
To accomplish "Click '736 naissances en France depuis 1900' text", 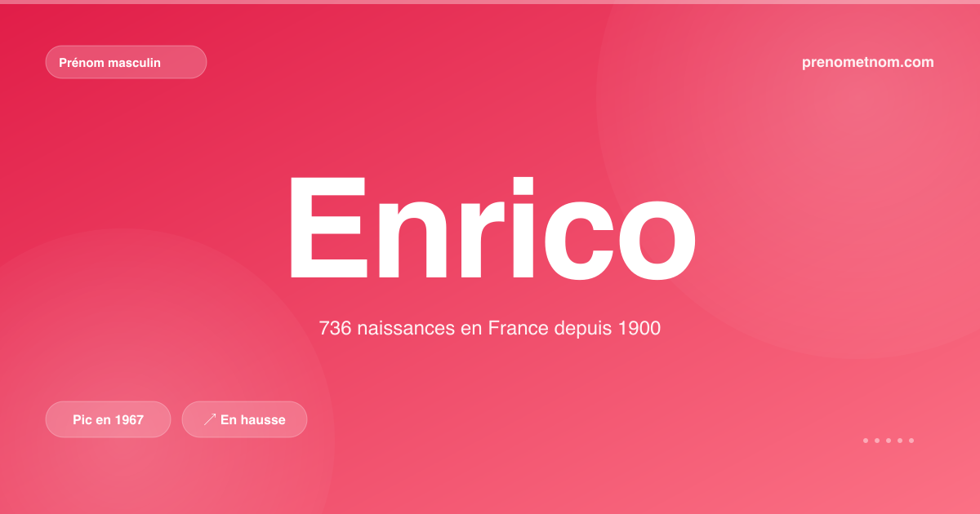I will 490,329.
